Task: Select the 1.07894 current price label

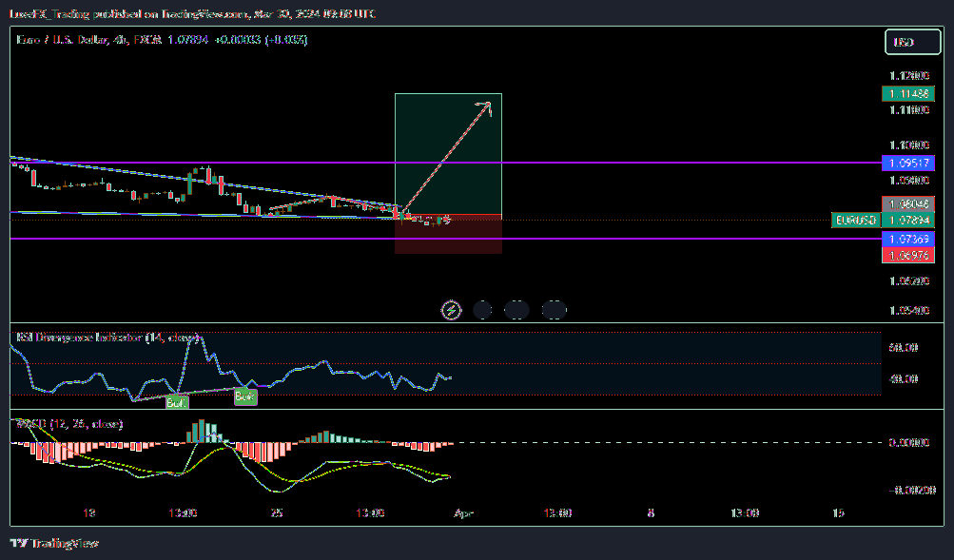Action: click(907, 221)
